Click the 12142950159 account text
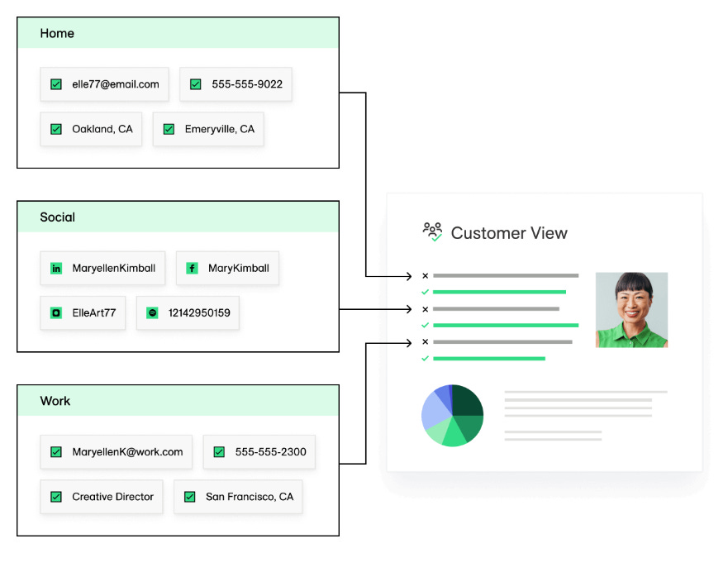The width and height of the screenshot is (728, 572). [x=199, y=313]
